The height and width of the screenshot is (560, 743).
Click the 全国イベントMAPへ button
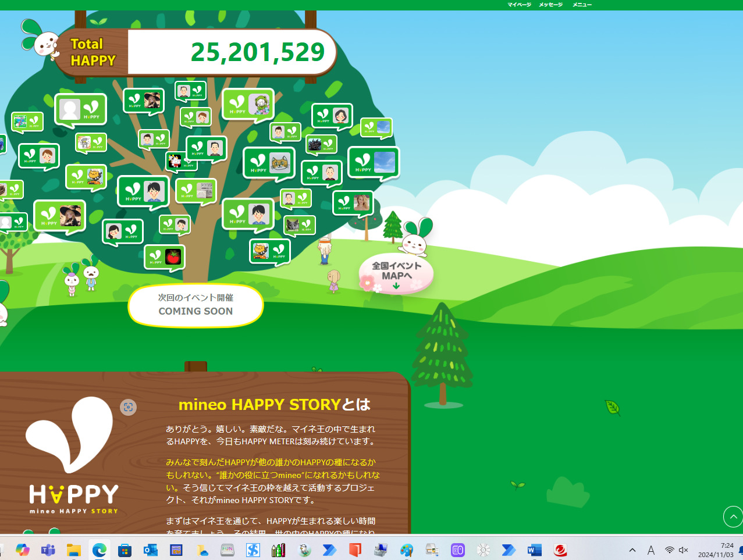[x=396, y=273]
